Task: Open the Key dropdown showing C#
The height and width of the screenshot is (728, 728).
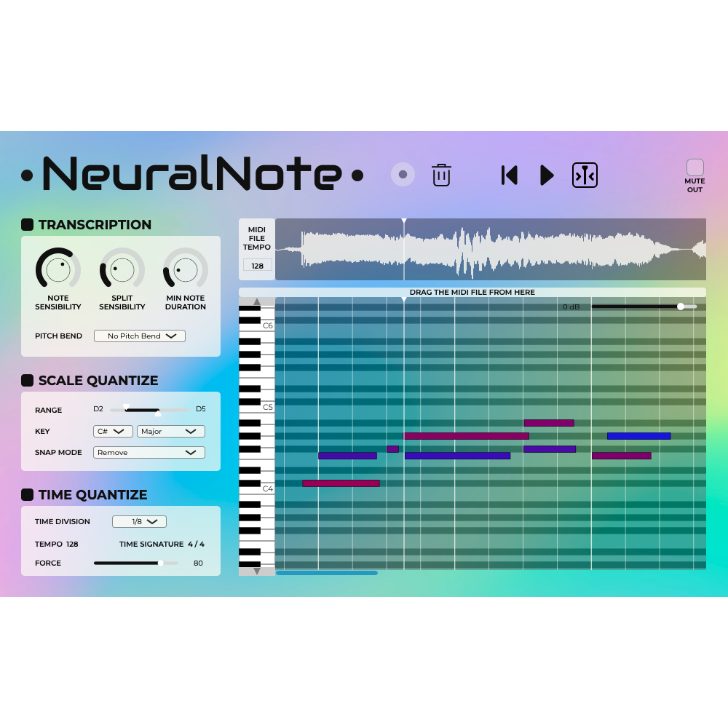Action: (112, 431)
